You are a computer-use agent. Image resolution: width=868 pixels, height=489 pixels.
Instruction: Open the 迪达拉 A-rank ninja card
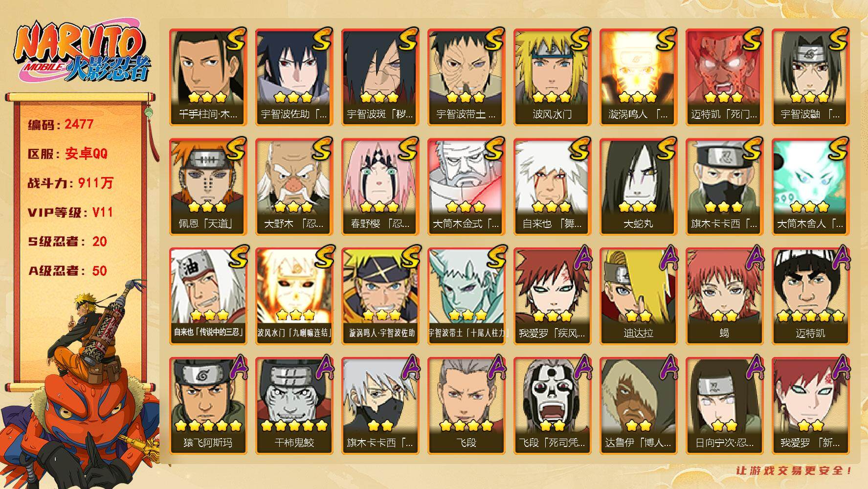point(638,296)
